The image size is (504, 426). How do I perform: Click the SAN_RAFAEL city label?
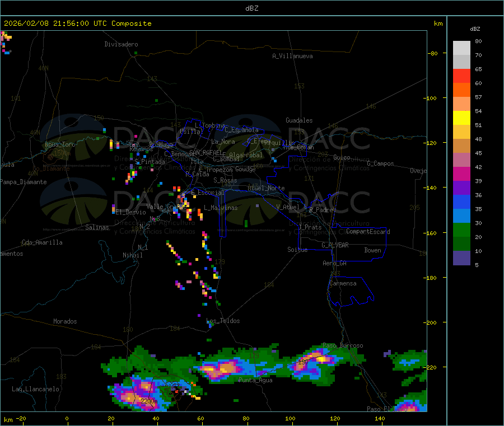[x=206, y=152]
